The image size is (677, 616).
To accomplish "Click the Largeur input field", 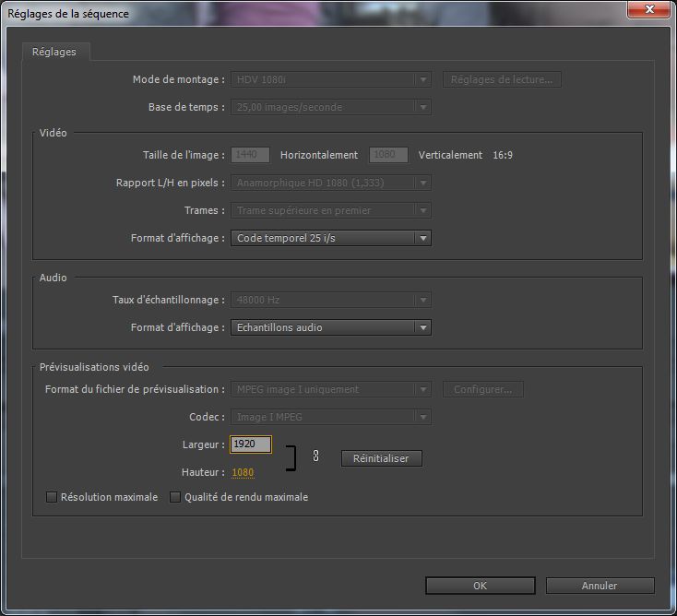I will click(x=251, y=444).
